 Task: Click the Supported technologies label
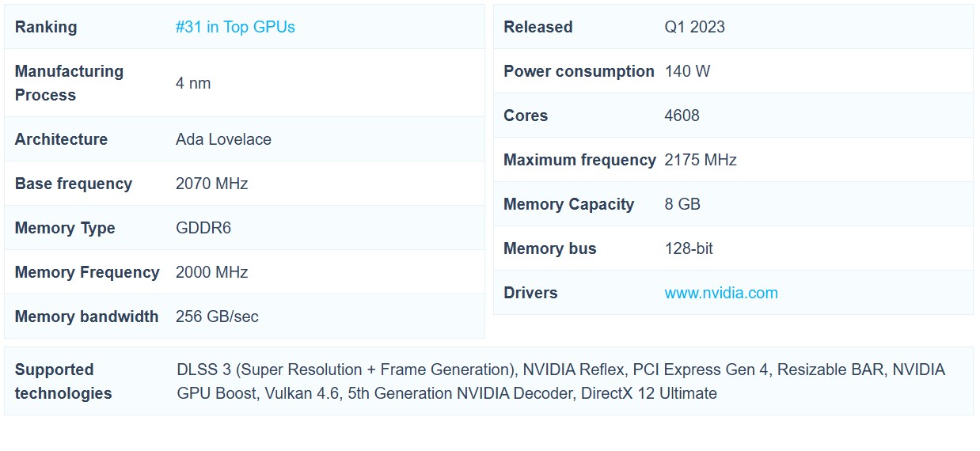[63, 381]
